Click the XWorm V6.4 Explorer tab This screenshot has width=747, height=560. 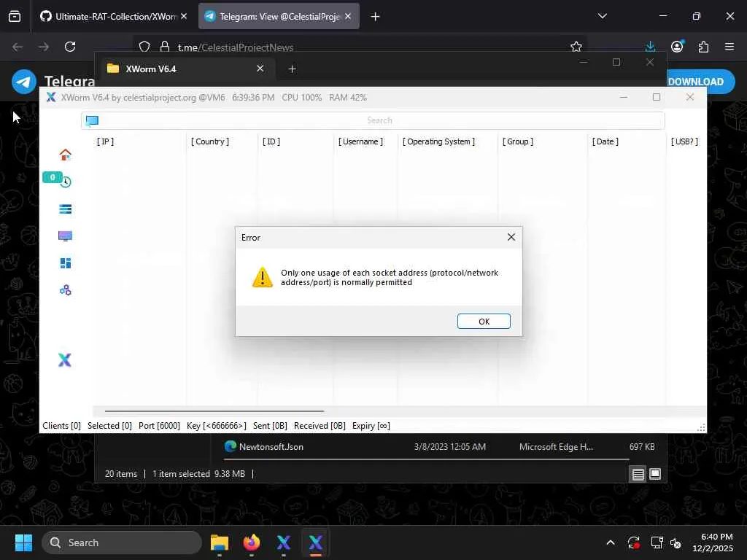pyautogui.click(x=186, y=69)
